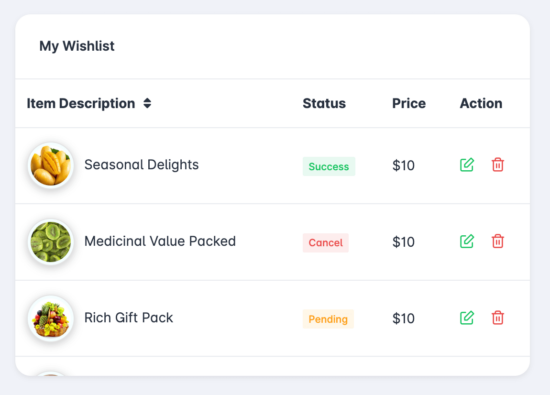Open the kiwi slices product thumbnail
The height and width of the screenshot is (395, 550).
[51, 242]
